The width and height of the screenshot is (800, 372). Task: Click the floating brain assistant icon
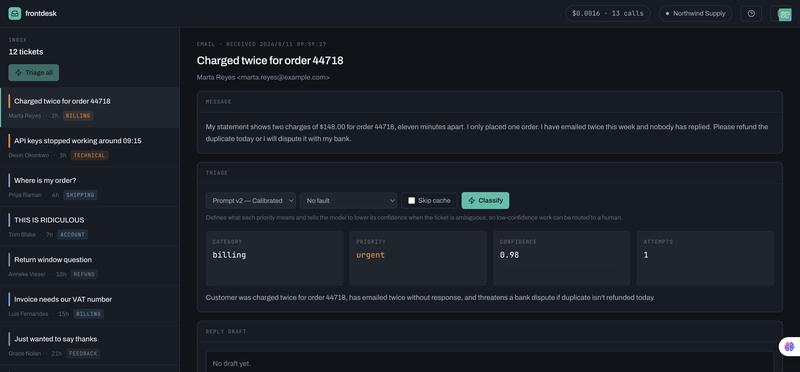click(x=789, y=346)
